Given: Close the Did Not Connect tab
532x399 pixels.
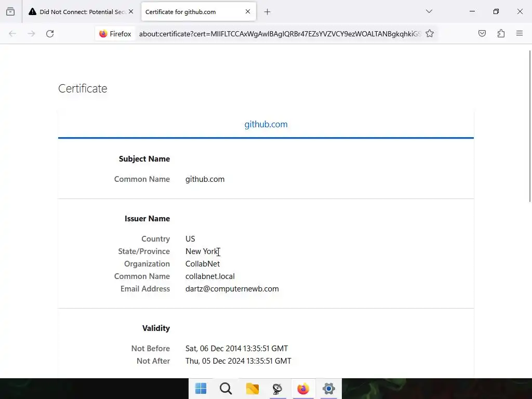Looking at the screenshot, I should (131, 11).
